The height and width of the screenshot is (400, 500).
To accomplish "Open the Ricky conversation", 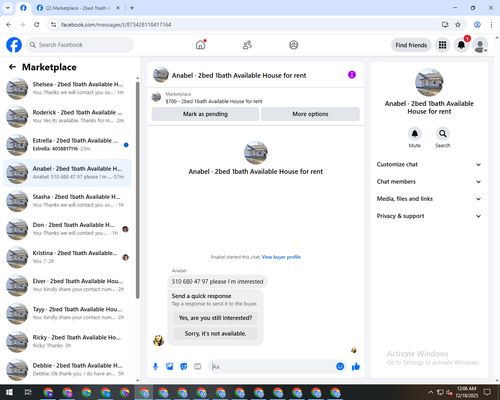I will (x=68, y=341).
